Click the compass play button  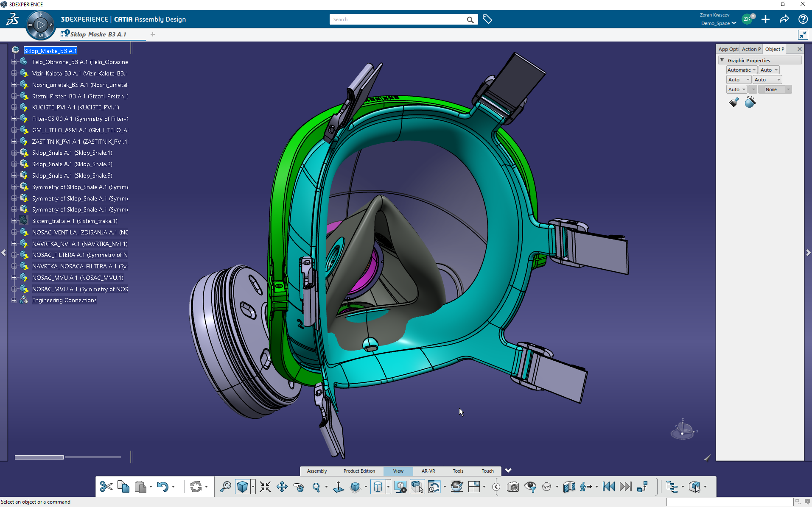click(41, 25)
